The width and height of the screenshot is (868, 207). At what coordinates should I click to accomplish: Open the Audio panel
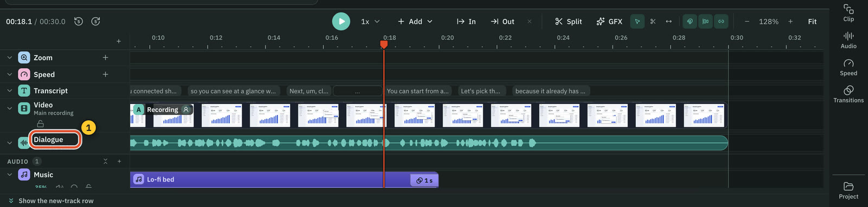point(848,40)
